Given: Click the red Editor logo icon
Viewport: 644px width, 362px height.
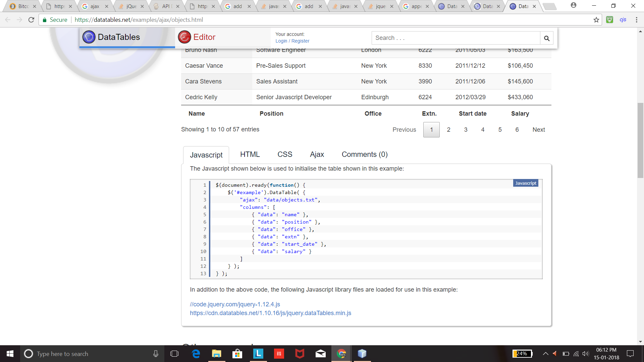Looking at the screenshot, I should (x=184, y=37).
